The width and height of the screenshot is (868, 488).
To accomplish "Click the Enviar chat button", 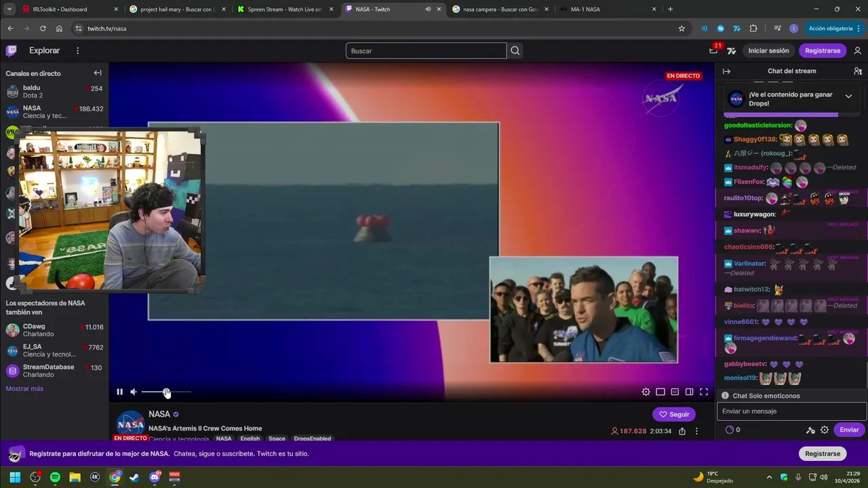I will point(849,430).
